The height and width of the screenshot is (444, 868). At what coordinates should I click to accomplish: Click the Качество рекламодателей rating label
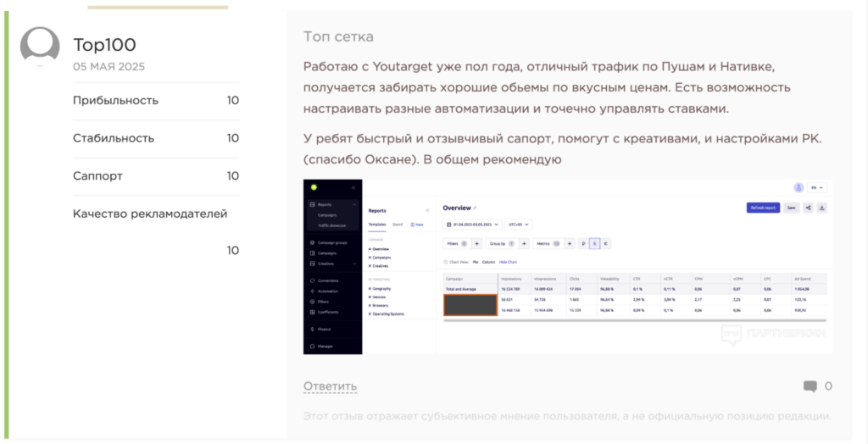click(x=150, y=214)
